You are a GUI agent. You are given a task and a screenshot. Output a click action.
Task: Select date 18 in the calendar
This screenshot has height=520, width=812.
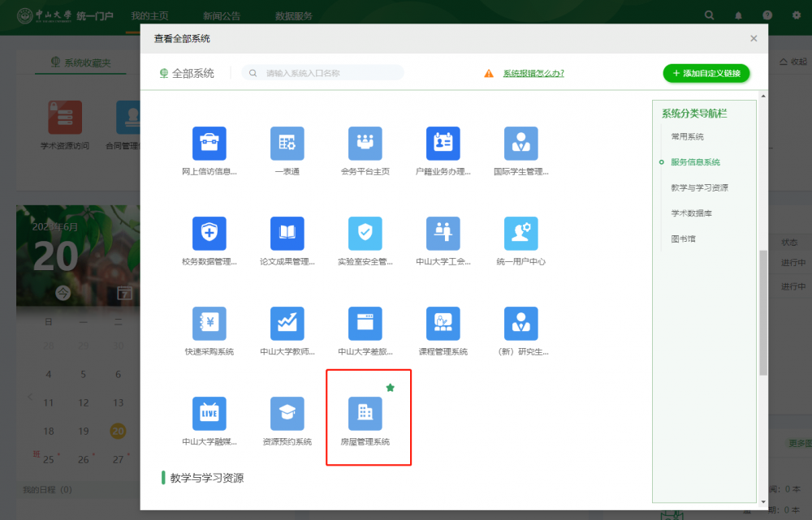(x=48, y=431)
